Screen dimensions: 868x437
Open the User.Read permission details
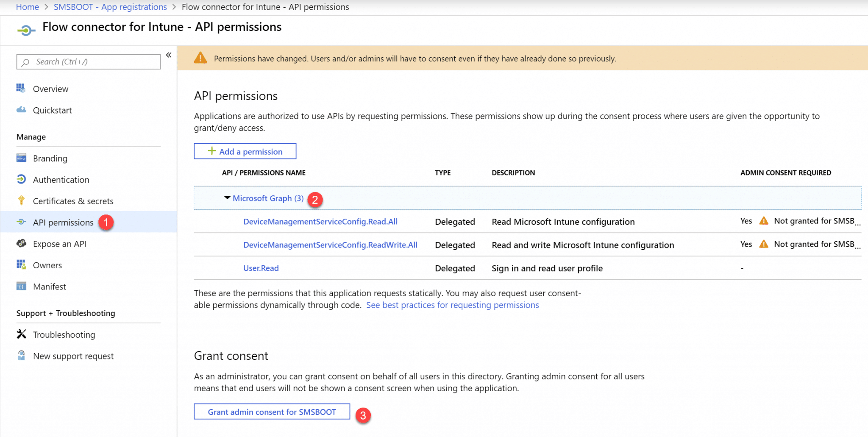(261, 268)
